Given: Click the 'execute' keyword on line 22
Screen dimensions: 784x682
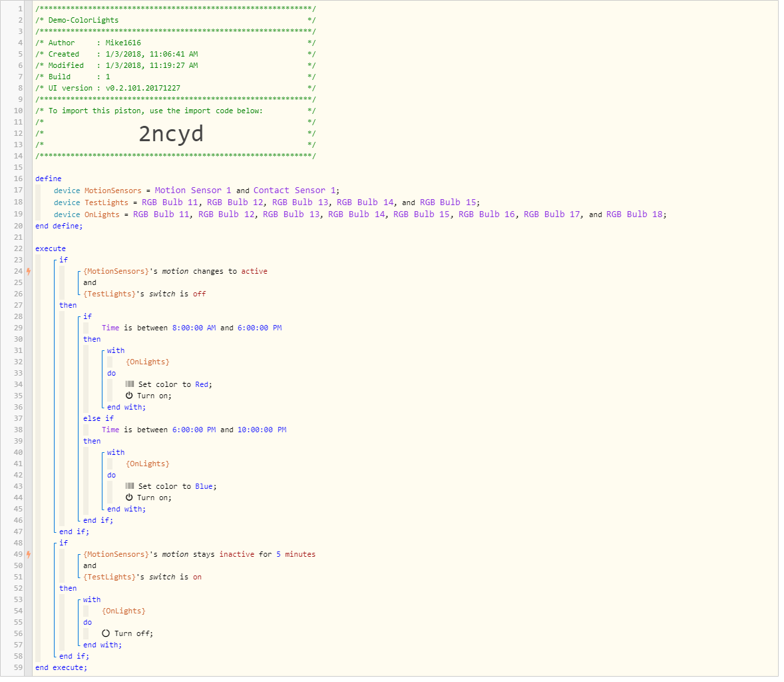Looking at the screenshot, I should 51,250.
